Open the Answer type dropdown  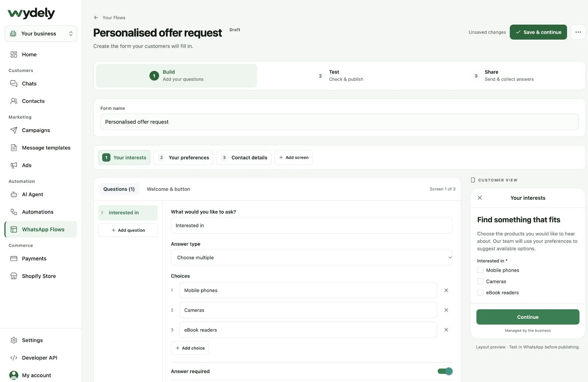tap(312, 257)
